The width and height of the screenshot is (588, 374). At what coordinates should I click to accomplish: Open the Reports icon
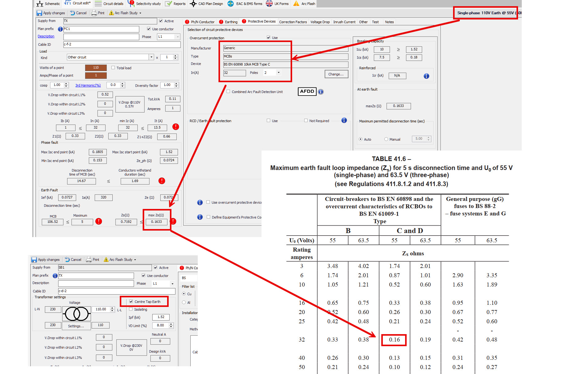coord(169,4)
